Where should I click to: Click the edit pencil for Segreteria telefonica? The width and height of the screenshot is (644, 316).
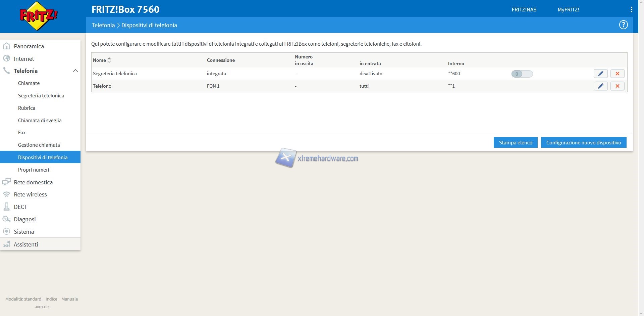(600, 74)
